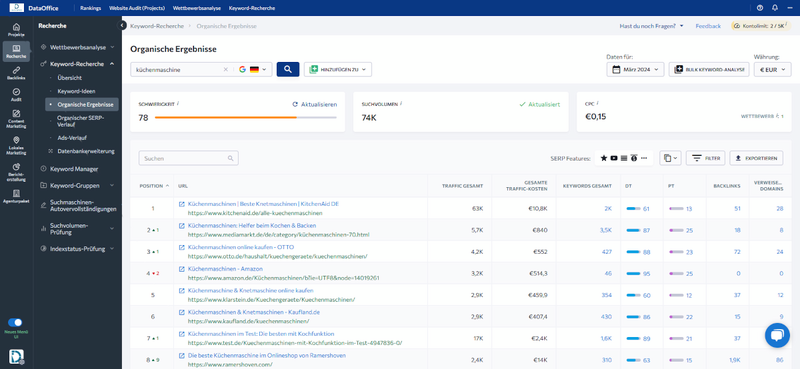
Task: Open the help question mark icon
Action: (x=760, y=8)
